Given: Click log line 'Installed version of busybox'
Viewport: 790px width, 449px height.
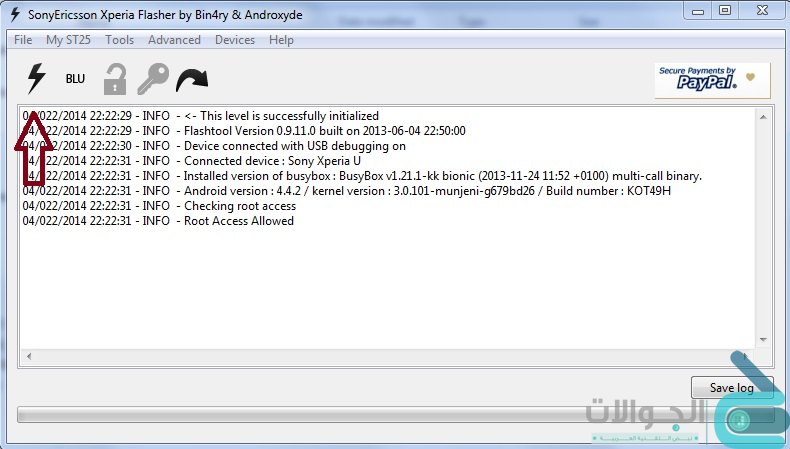Looking at the screenshot, I should pyautogui.click(x=362, y=176).
